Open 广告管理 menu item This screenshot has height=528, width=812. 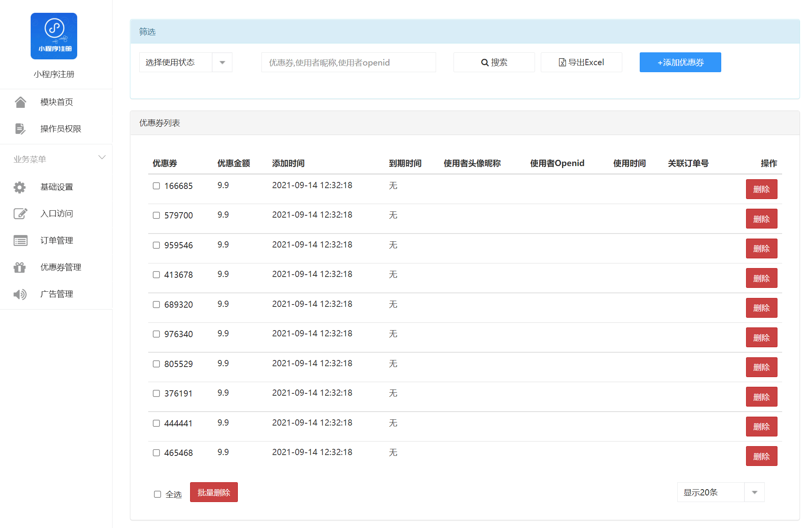tap(56, 294)
